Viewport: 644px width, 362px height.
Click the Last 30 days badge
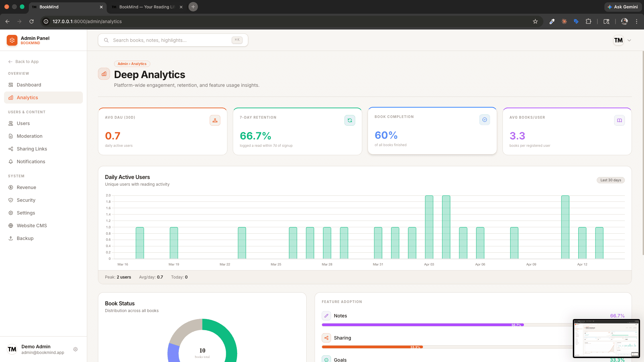610,180
